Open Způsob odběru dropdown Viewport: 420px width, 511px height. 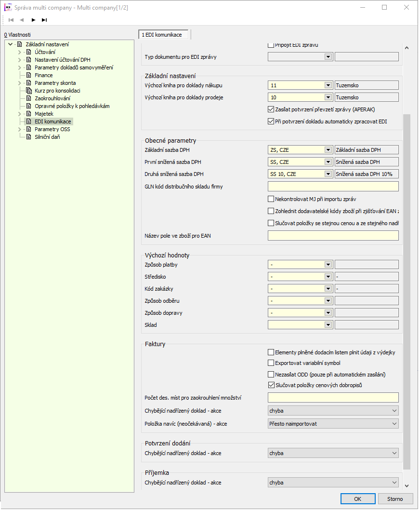click(x=328, y=301)
